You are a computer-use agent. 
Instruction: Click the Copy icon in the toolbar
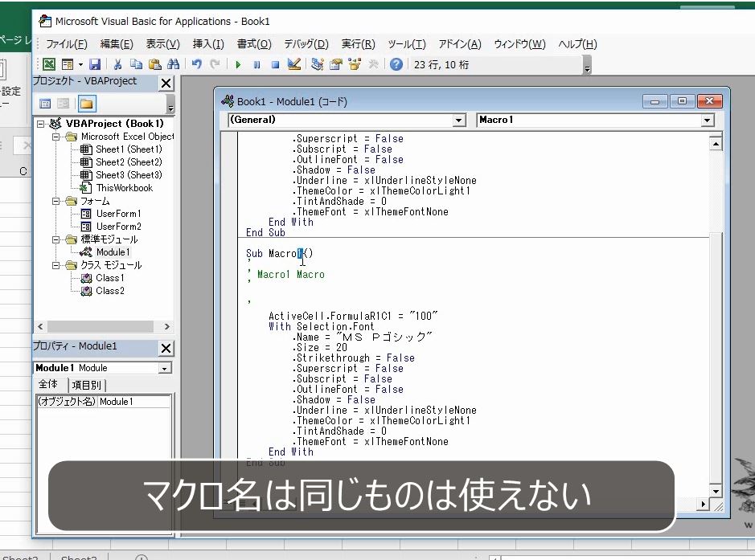136,64
